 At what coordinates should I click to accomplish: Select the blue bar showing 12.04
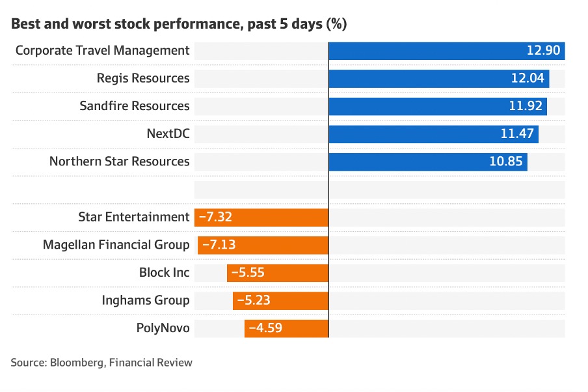point(438,79)
